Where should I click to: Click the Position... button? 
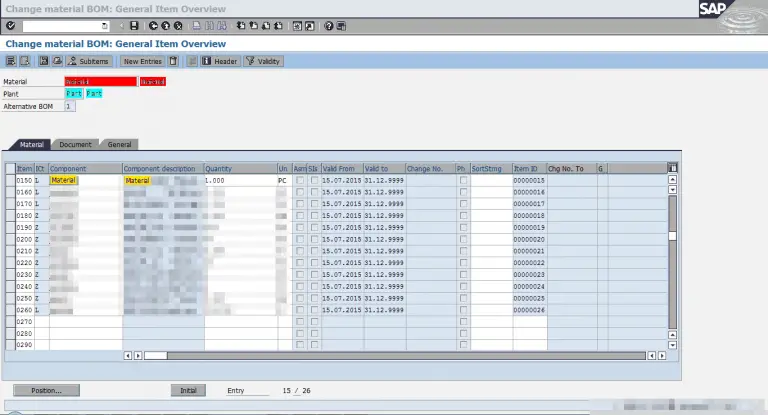click(x=46, y=390)
